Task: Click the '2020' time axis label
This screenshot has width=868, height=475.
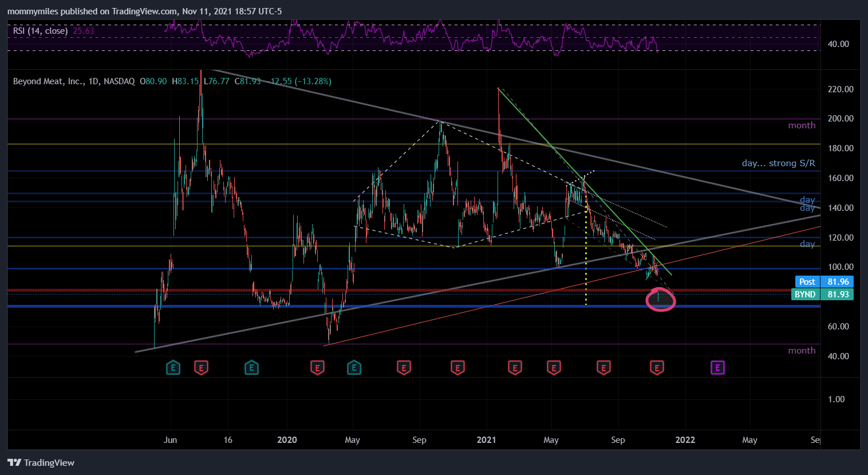Action: [287, 440]
